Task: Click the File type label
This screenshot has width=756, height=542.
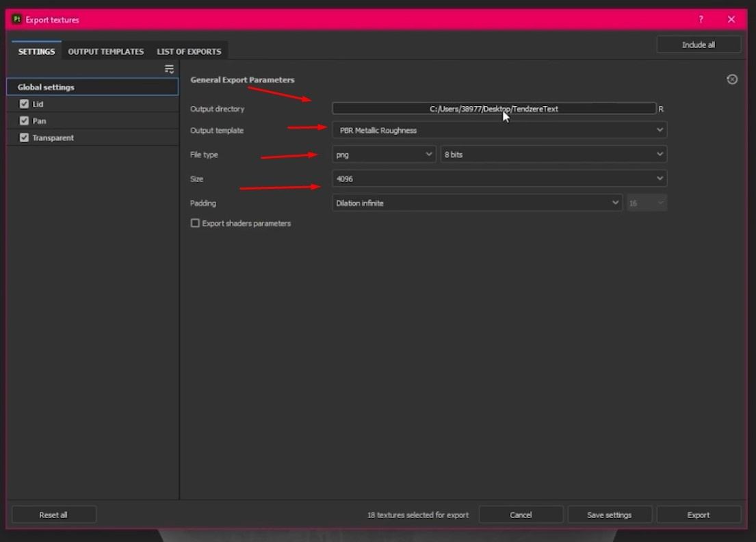Action: coord(204,154)
